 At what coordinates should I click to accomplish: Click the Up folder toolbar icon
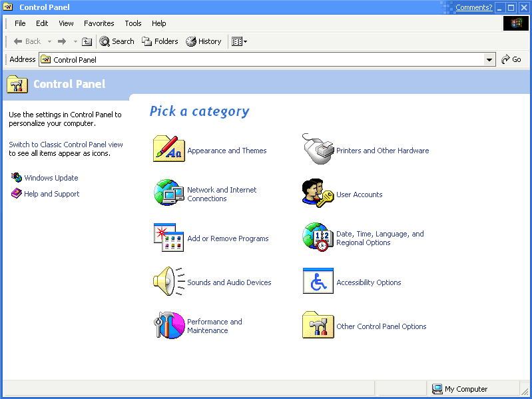87,41
